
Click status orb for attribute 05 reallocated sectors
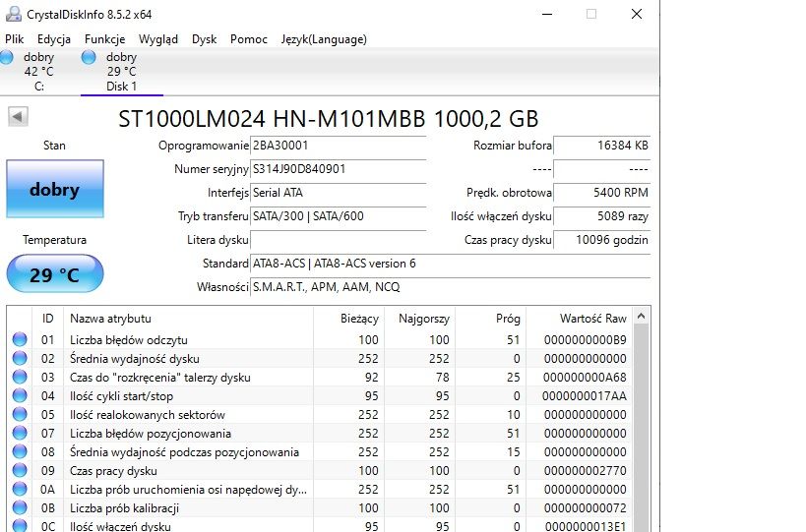[20, 414]
